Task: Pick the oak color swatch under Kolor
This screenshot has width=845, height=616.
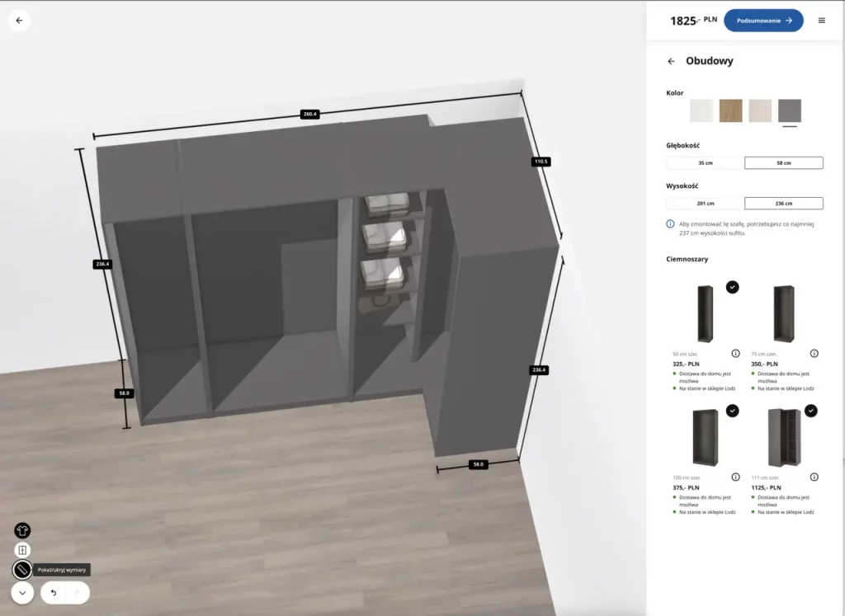Action: (x=730, y=111)
